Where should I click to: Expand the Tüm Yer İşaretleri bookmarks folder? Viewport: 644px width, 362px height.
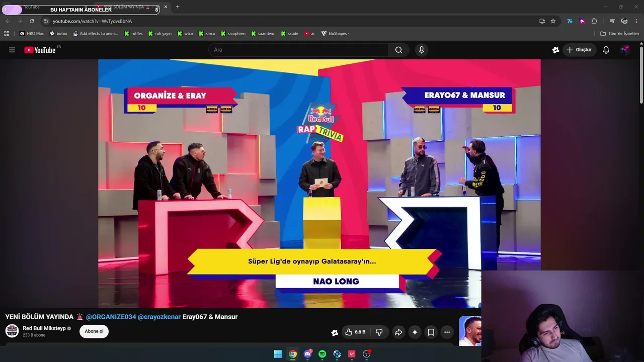(619, 34)
